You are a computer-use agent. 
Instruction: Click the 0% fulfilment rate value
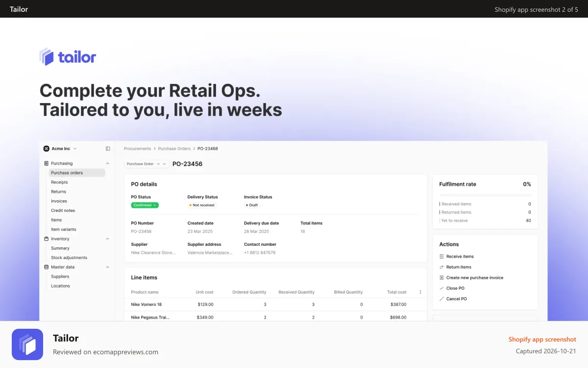527,184
